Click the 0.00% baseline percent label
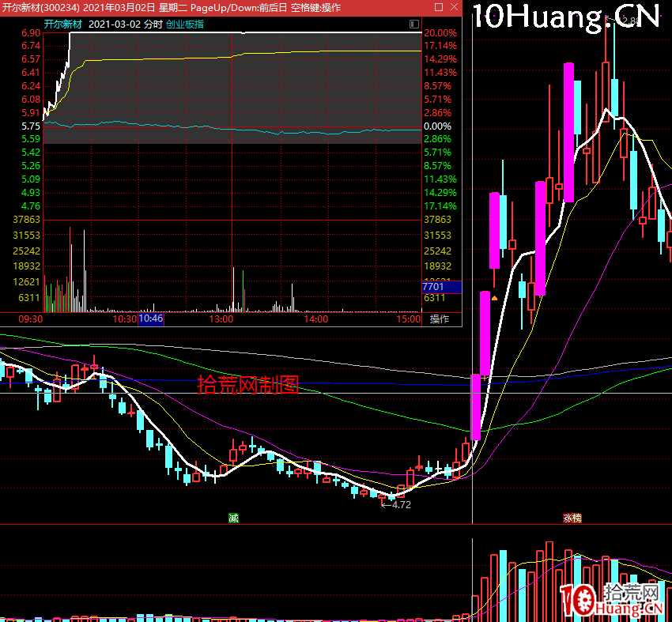The image size is (672, 622). pos(437,126)
